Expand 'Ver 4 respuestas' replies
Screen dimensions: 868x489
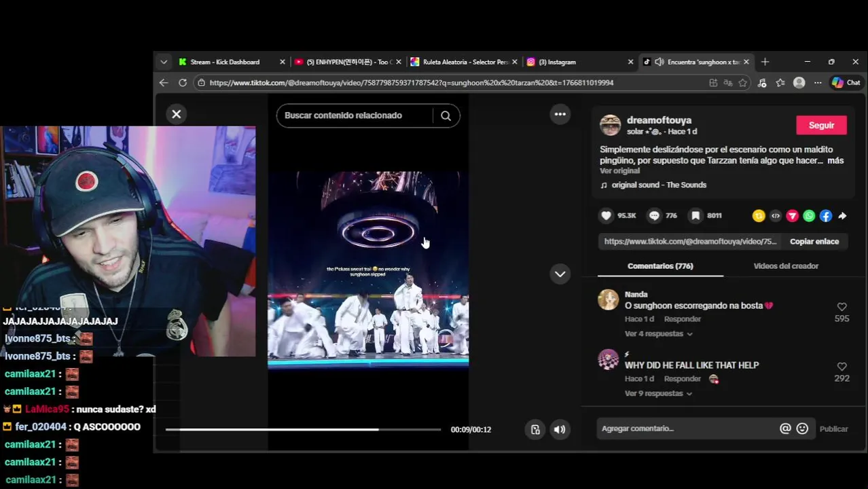tap(658, 334)
